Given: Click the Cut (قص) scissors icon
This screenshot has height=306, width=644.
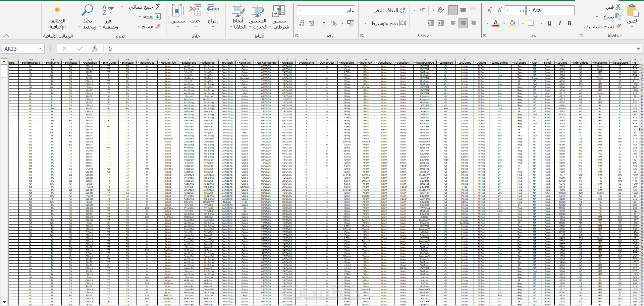Looking at the screenshot, I should pos(618,7).
